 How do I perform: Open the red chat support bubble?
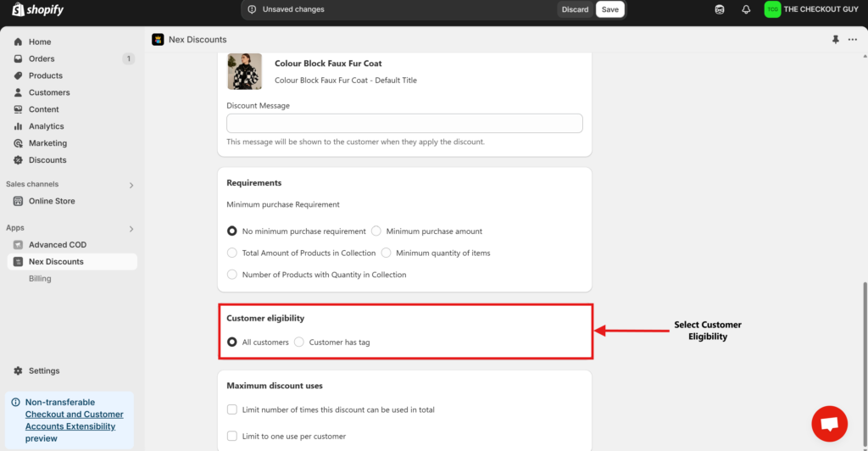click(x=829, y=424)
